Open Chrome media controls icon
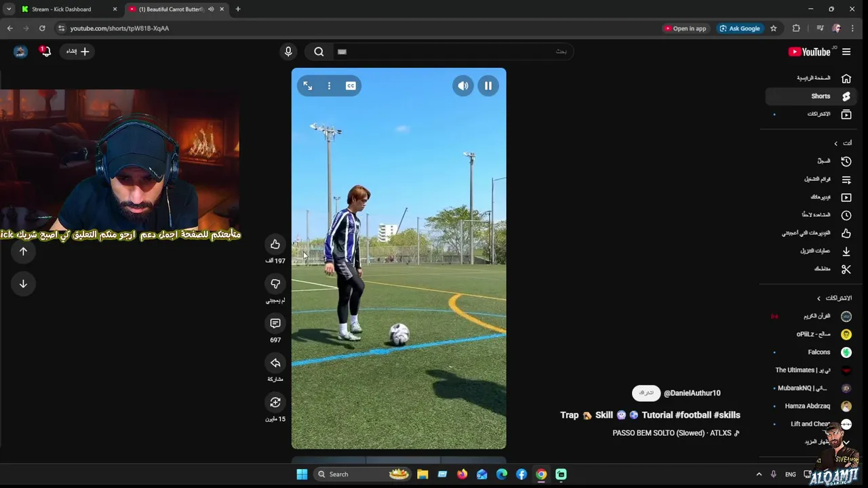 [820, 28]
